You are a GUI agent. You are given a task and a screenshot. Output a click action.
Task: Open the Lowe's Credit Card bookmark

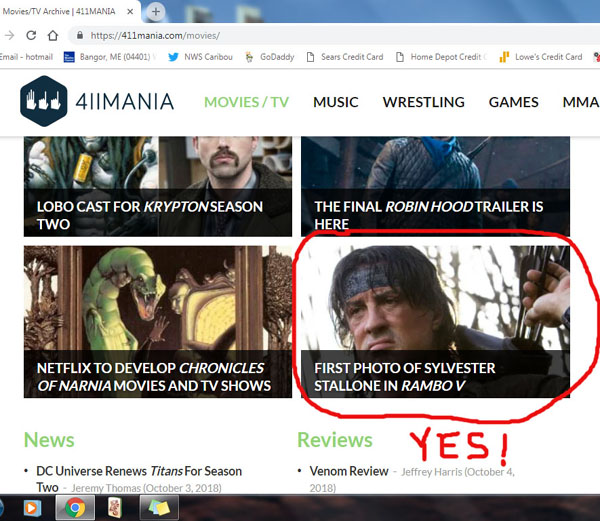pos(541,57)
